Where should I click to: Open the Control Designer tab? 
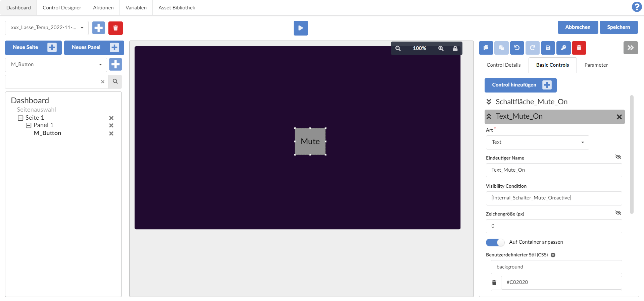(62, 8)
